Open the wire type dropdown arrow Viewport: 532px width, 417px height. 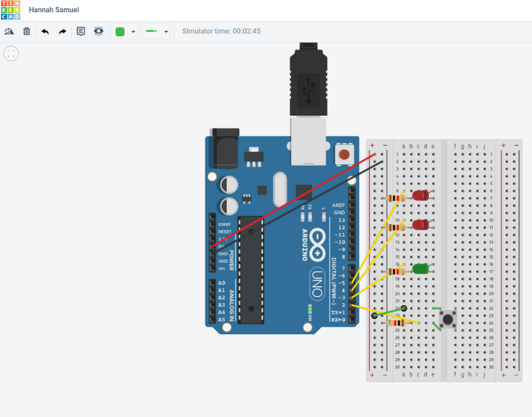pyautogui.click(x=166, y=31)
